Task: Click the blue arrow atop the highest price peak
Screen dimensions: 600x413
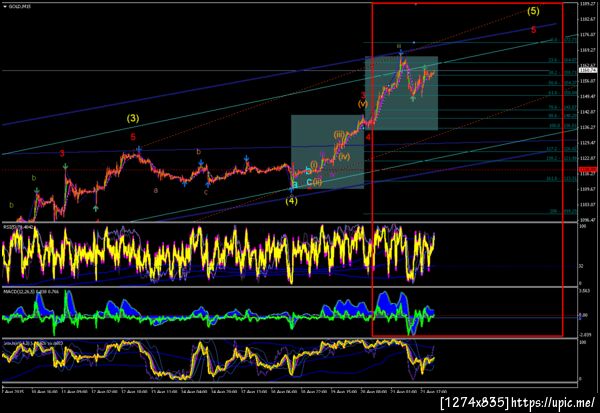Action: click(x=400, y=52)
